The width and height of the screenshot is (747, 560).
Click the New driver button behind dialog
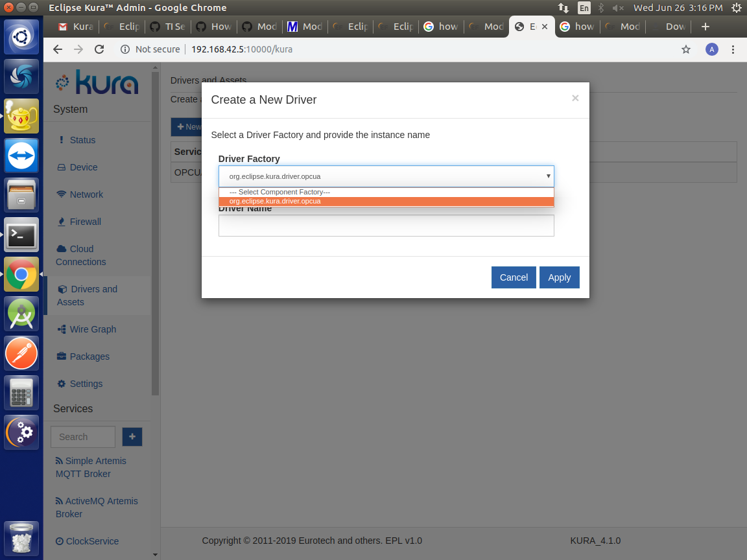(187, 126)
